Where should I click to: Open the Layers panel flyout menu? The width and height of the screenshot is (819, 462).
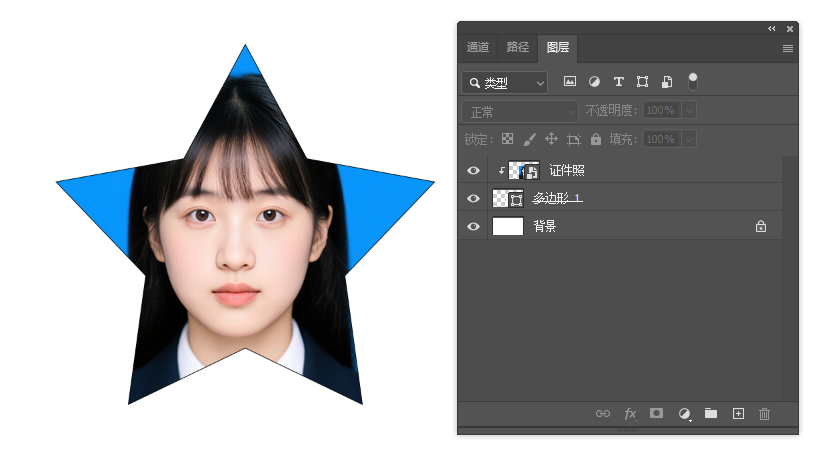tap(788, 48)
